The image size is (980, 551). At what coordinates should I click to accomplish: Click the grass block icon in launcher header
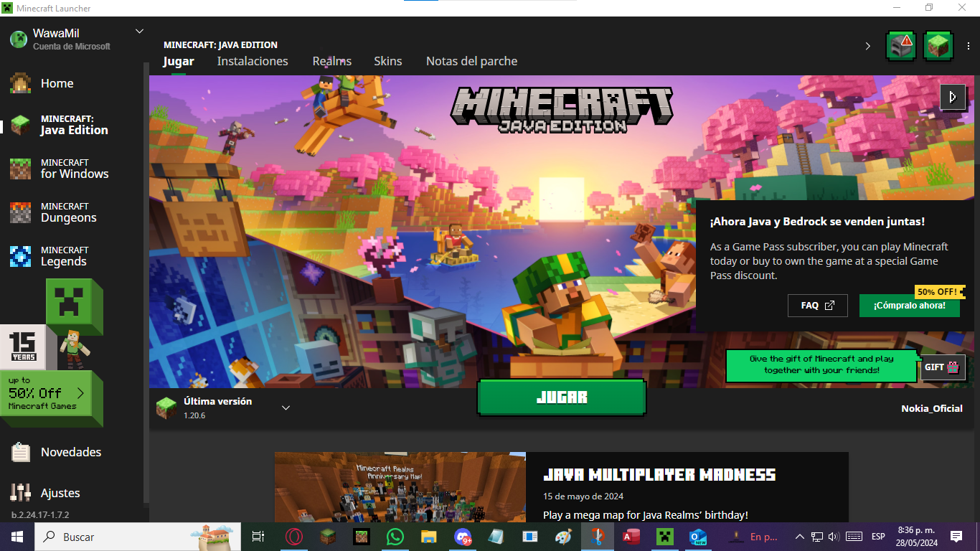(x=938, y=46)
